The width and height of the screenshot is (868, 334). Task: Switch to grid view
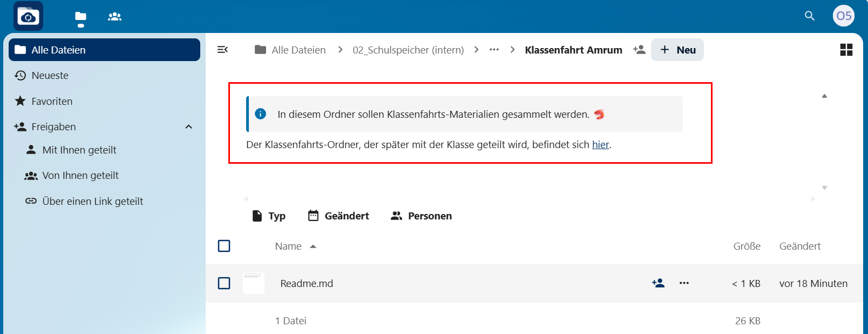846,50
